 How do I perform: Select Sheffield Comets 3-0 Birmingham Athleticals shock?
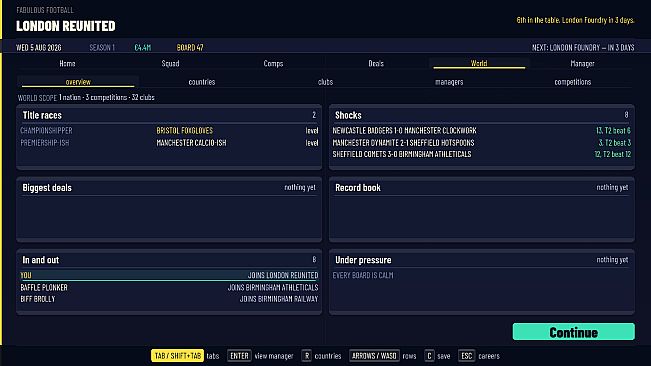pos(482,154)
